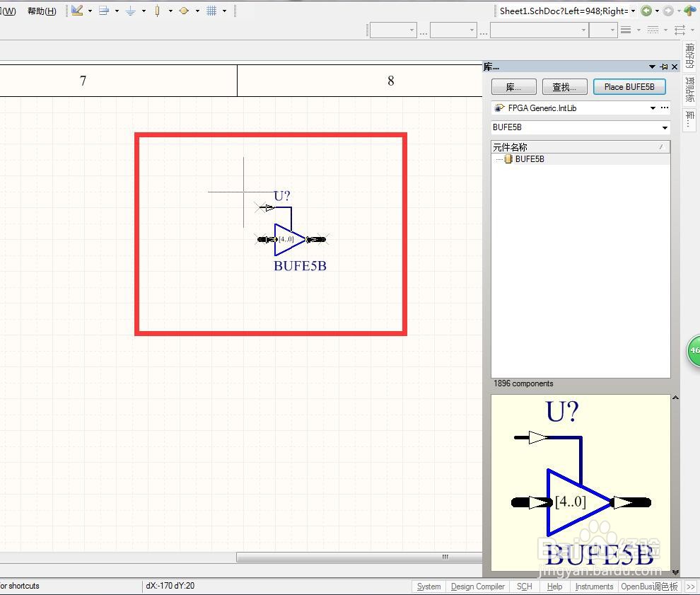The height and width of the screenshot is (595, 700).
Task: Click the Design Compiler status button
Action: tap(478, 587)
